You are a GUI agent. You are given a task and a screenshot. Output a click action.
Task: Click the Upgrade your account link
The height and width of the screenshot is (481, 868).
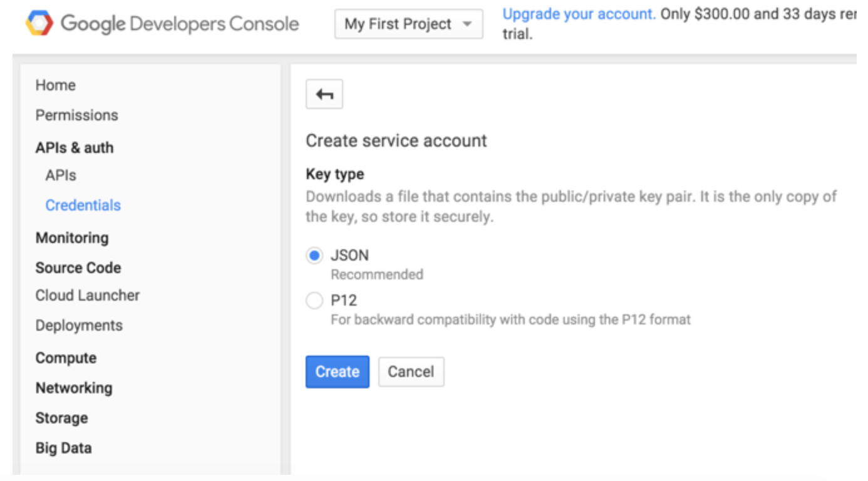[x=579, y=14]
